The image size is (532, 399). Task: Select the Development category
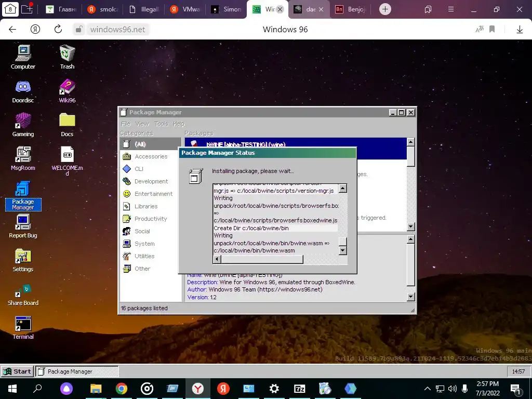[151, 181]
